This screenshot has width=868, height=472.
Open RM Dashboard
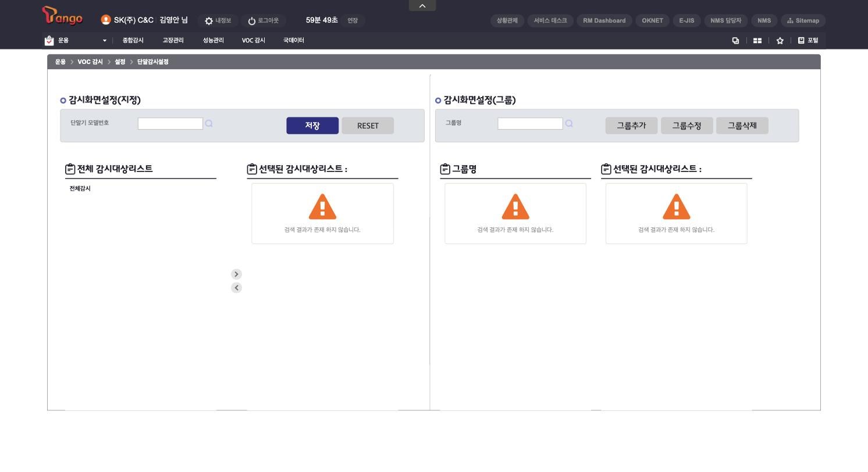point(604,20)
